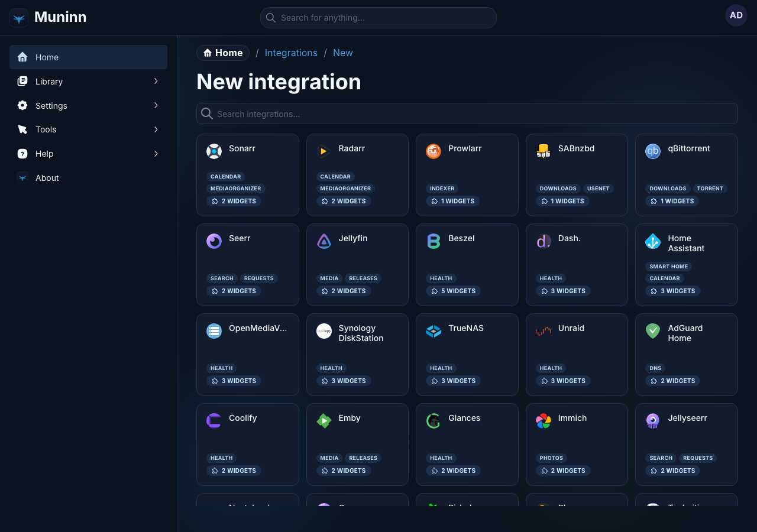Viewport: 757px width, 532px height.
Task: Select the OpenMediaVault icon
Action: 214,331
